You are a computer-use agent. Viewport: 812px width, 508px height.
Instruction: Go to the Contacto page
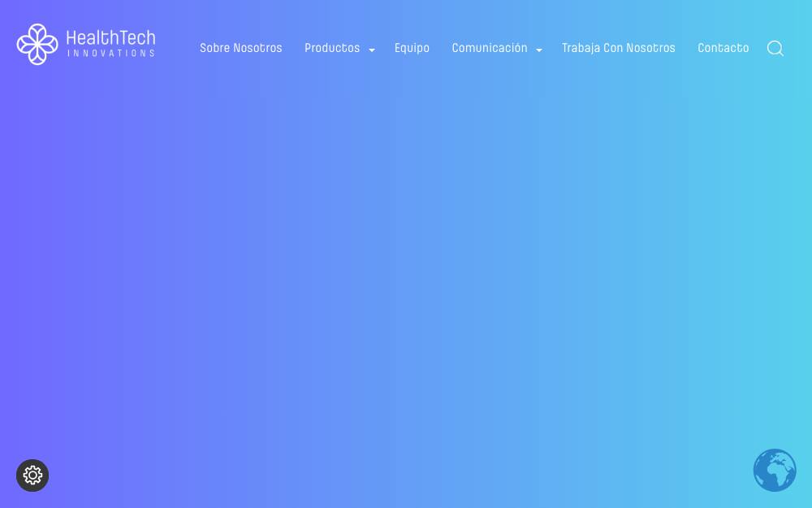click(723, 48)
